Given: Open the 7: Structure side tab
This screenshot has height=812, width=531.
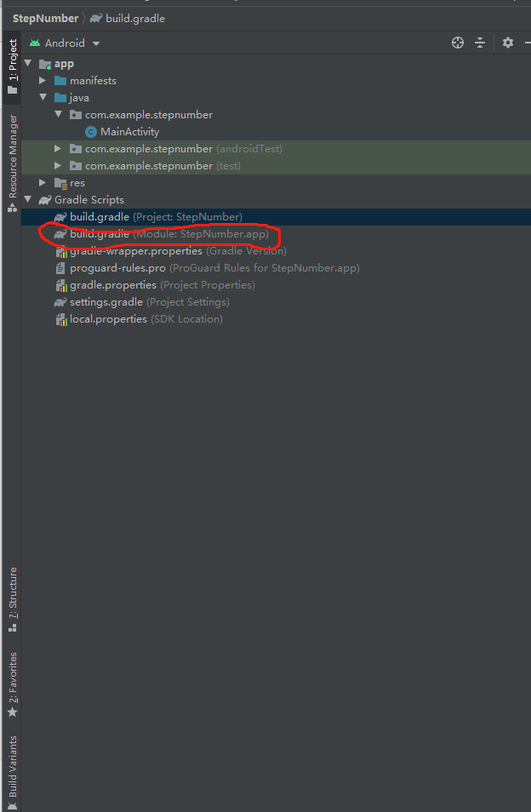Looking at the screenshot, I should (x=13, y=600).
